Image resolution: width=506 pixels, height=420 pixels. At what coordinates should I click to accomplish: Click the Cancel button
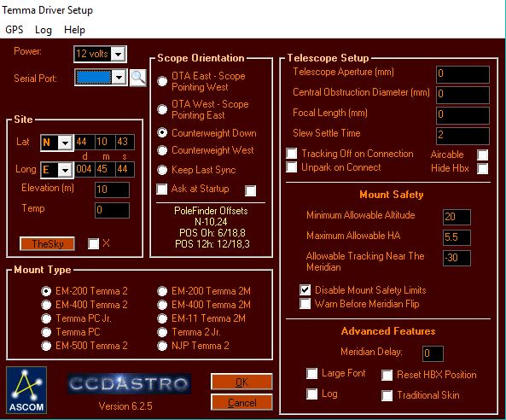(241, 403)
